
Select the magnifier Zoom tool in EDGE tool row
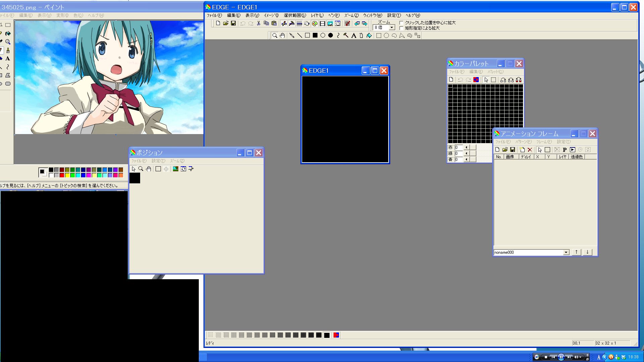(x=275, y=36)
